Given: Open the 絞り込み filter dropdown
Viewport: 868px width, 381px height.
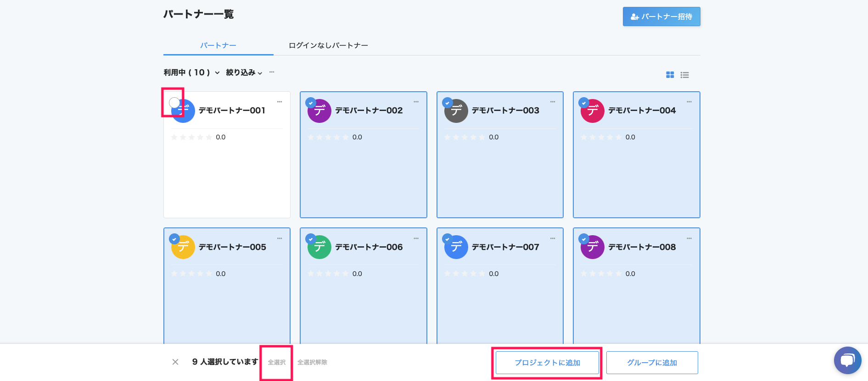Looking at the screenshot, I should point(244,72).
